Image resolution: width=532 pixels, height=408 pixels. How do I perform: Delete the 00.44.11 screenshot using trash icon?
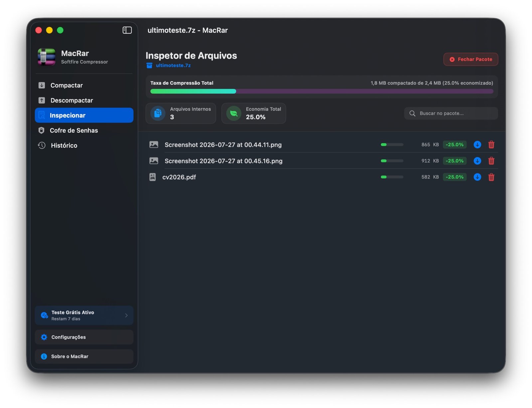491,145
